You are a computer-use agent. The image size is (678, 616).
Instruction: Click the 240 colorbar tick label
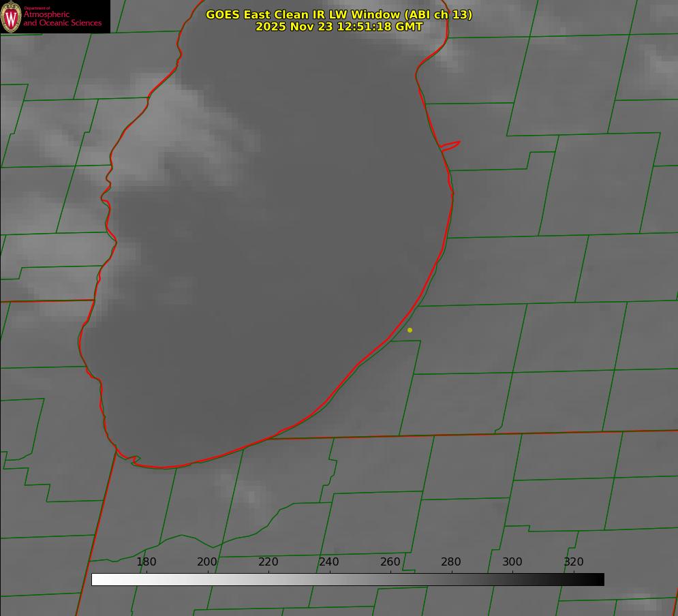(x=329, y=562)
